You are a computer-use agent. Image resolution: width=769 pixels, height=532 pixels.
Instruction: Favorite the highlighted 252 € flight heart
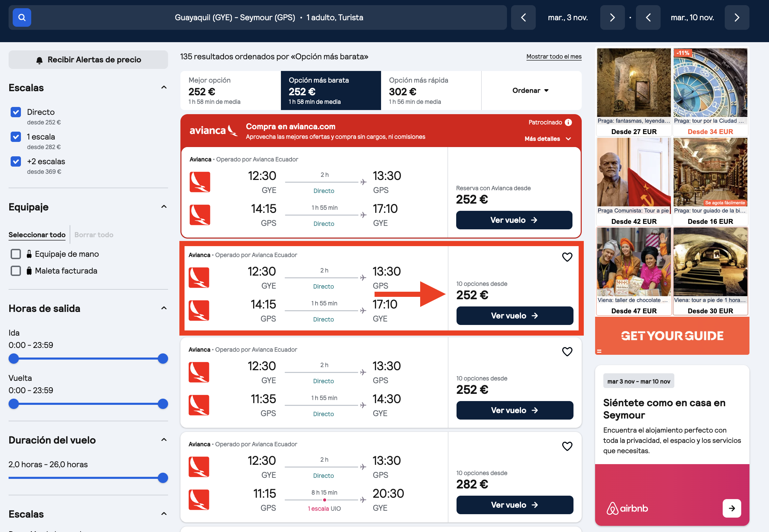click(x=567, y=257)
